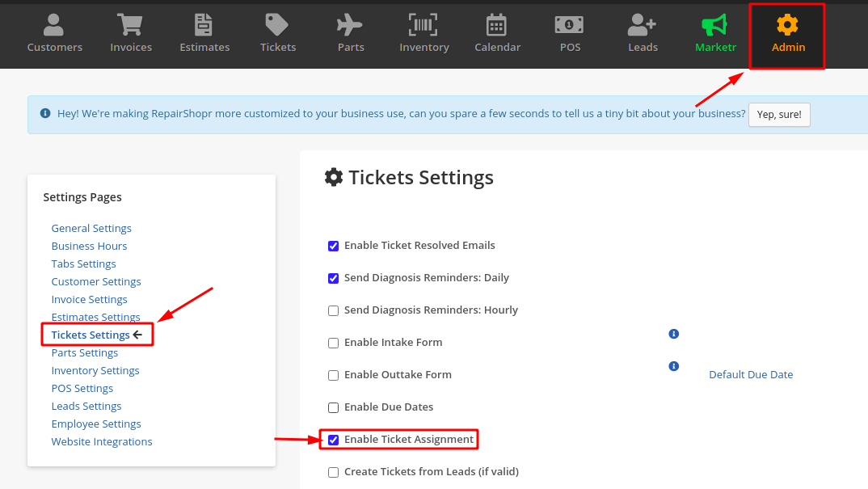
Task: Open Website Integrations link
Action: coord(102,441)
